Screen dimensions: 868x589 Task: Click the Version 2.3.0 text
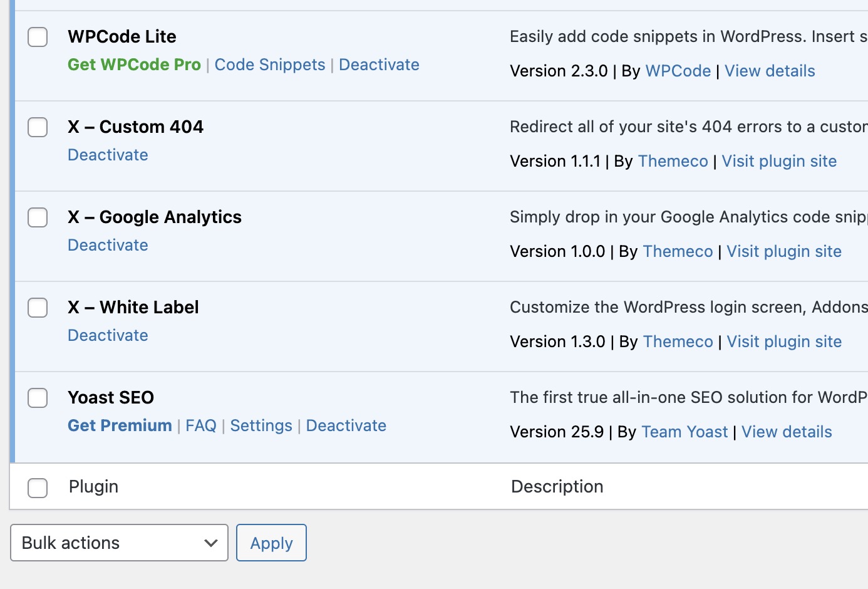pyautogui.click(x=559, y=71)
